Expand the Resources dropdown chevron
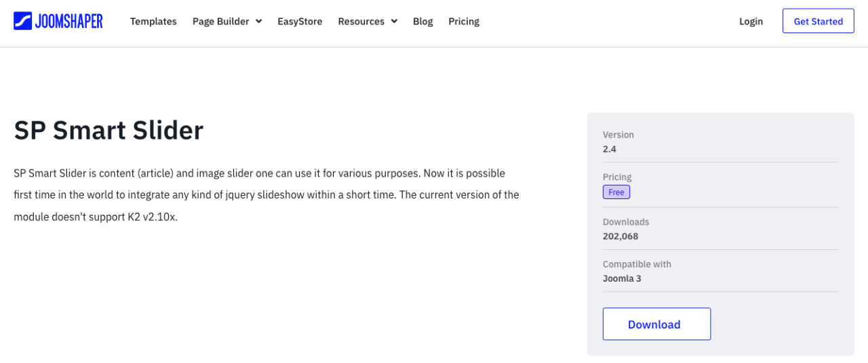The height and width of the screenshot is (363, 868). (393, 22)
